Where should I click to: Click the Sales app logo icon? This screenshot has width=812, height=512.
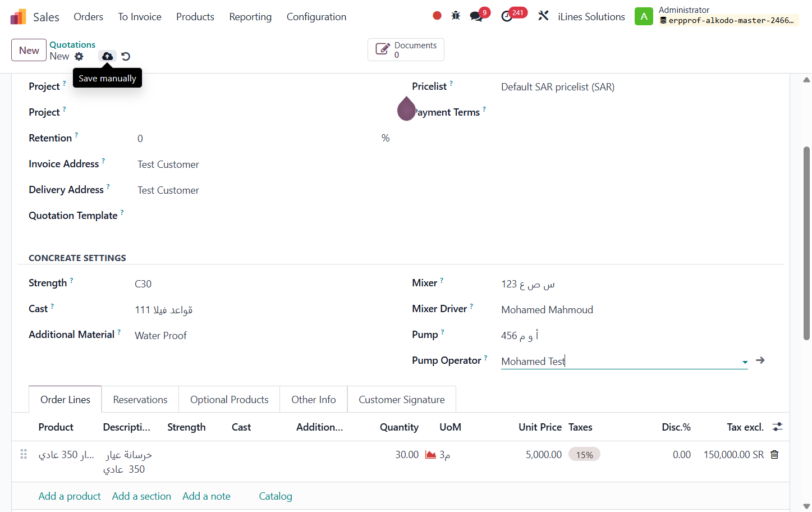tap(18, 17)
